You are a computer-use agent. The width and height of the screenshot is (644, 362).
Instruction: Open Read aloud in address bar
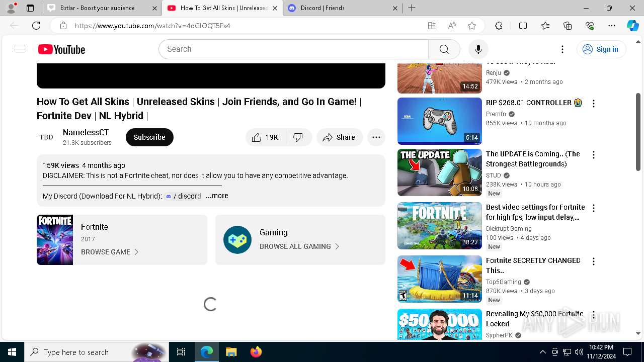tap(451, 26)
